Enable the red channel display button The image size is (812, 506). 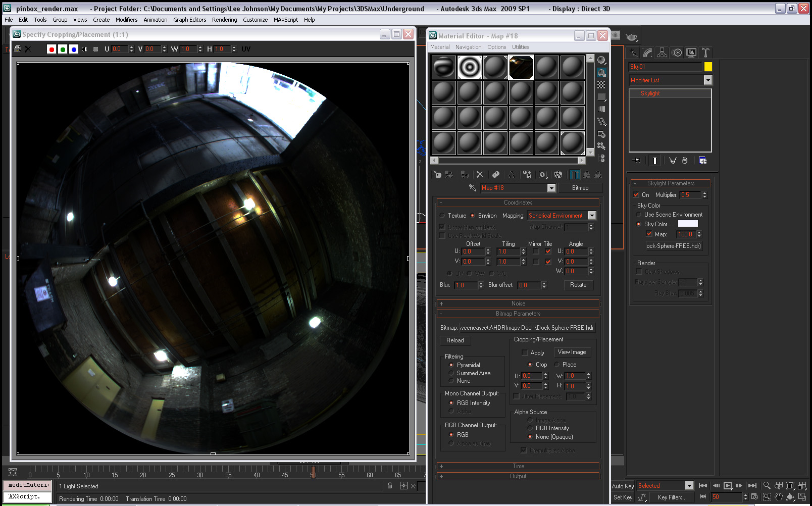pyautogui.click(x=51, y=49)
